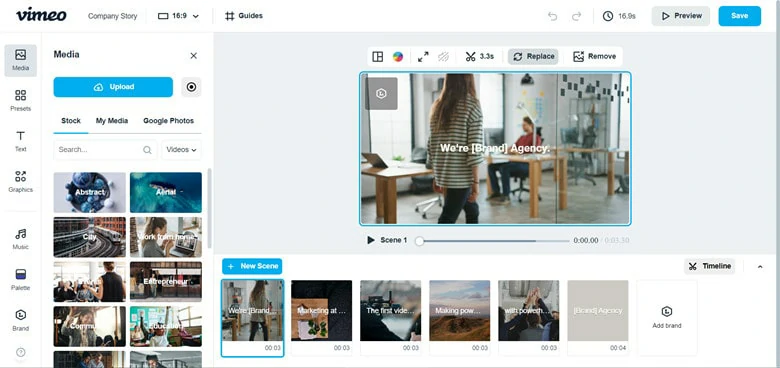Click the undo arrow
The height and width of the screenshot is (368, 780).
(553, 16)
